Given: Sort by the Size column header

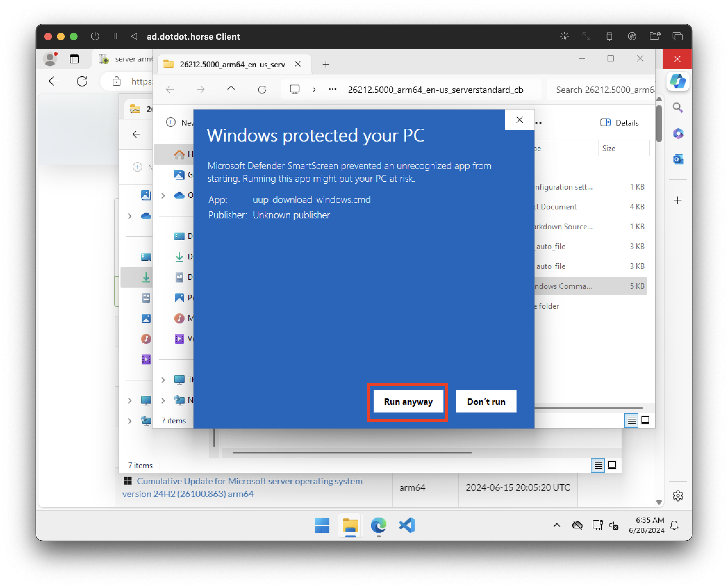Looking at the screenshot, I should point(609,148).
